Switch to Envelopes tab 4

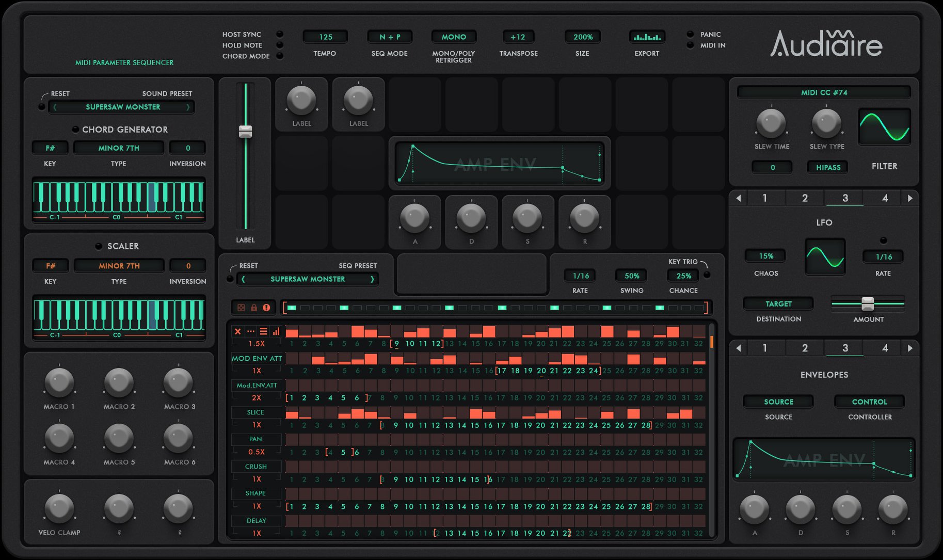(885, 348)
